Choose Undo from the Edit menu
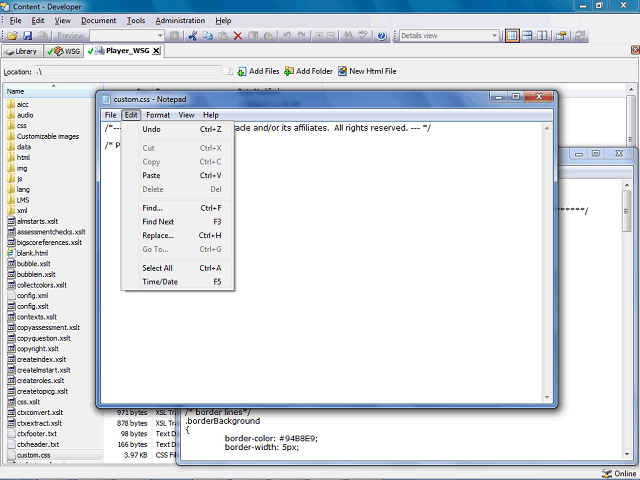 [x=178, y=129]
